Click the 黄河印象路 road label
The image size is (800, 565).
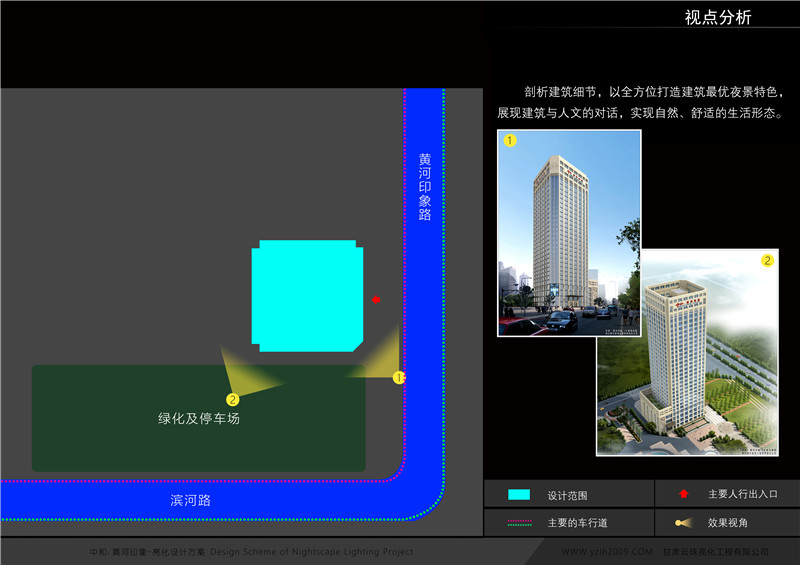coord(425,187)
